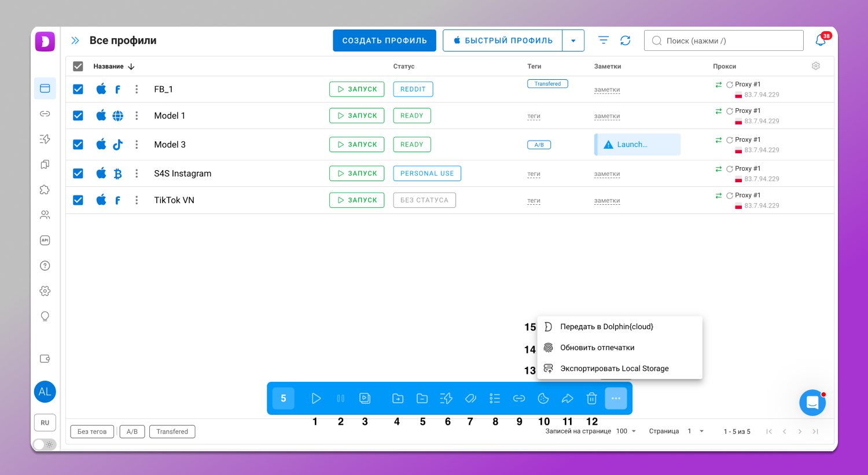This screenshot has width=868, height=475.
Task: Uncheck the FB_1 profile checkbox
Action: pyautogui.click(x=78, y=89)
